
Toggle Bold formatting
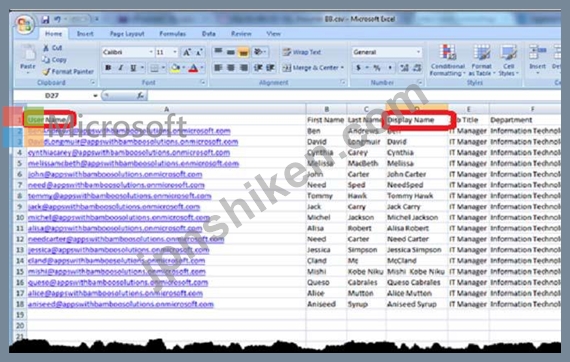point(108,68)
